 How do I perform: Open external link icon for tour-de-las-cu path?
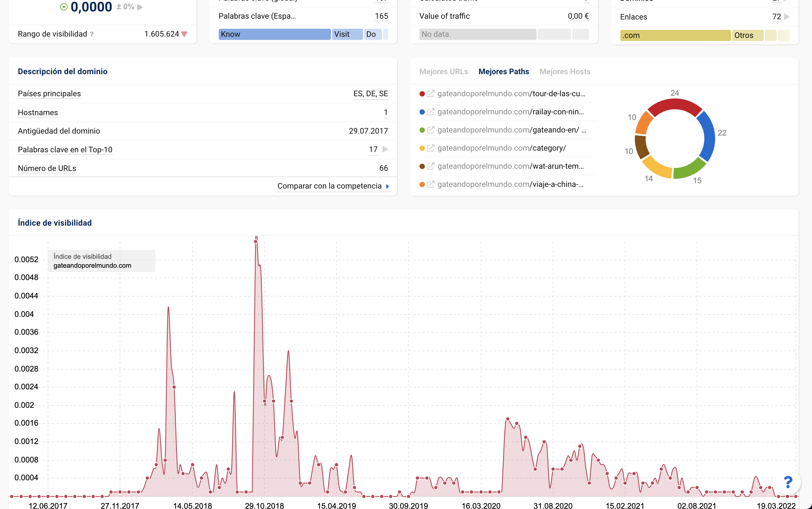[x=431, y=94]
